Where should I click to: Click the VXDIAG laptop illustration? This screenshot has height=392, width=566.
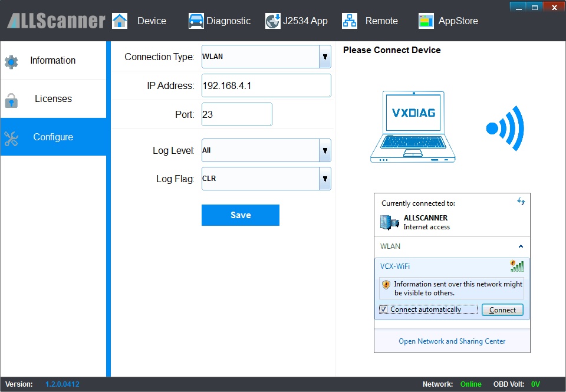(x=413, y=127)
